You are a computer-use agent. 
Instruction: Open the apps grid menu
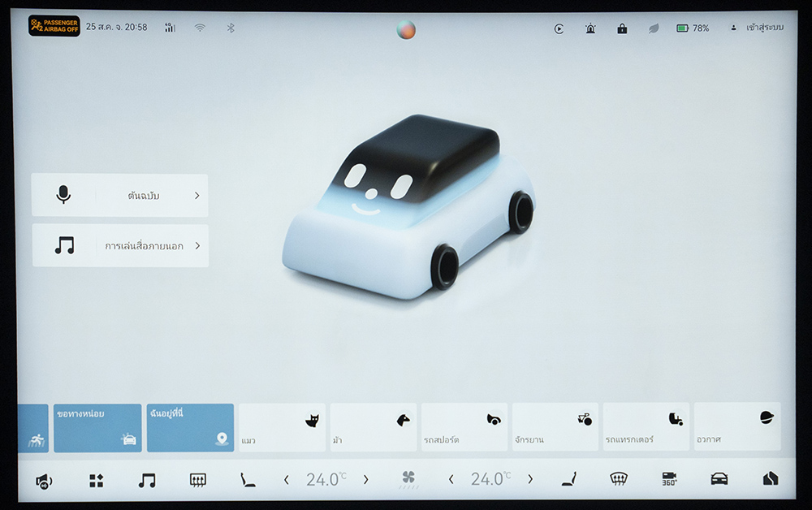click(x=96, y=480)
